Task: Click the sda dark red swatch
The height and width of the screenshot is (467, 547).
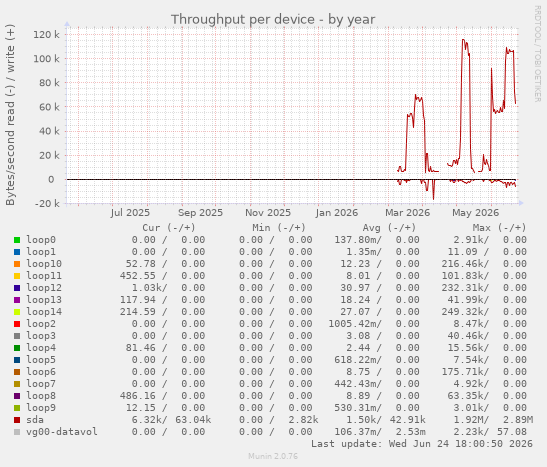Action: pos(17,420)
